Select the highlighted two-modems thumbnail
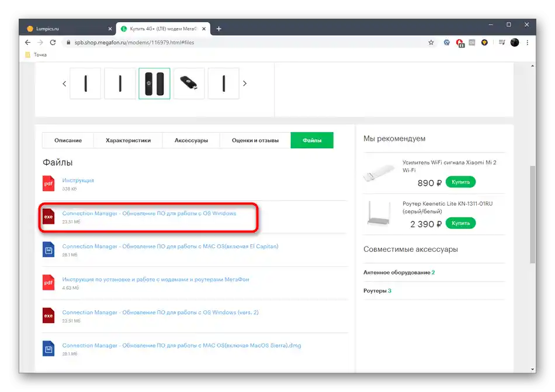The width and height of the screenshot is (555, 392). tap(154, 84)
